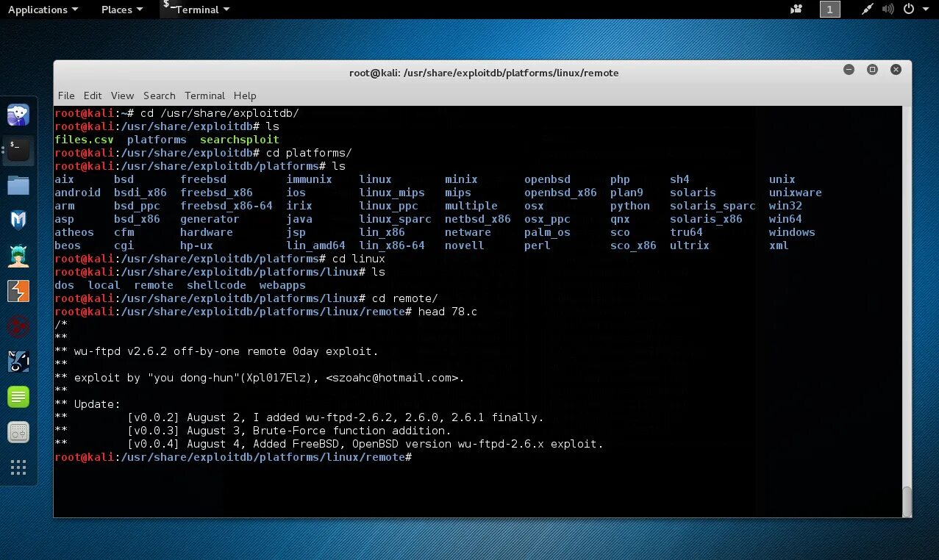Click the plan9 directory name
The image size is (939, 560).
pos(626,193)
